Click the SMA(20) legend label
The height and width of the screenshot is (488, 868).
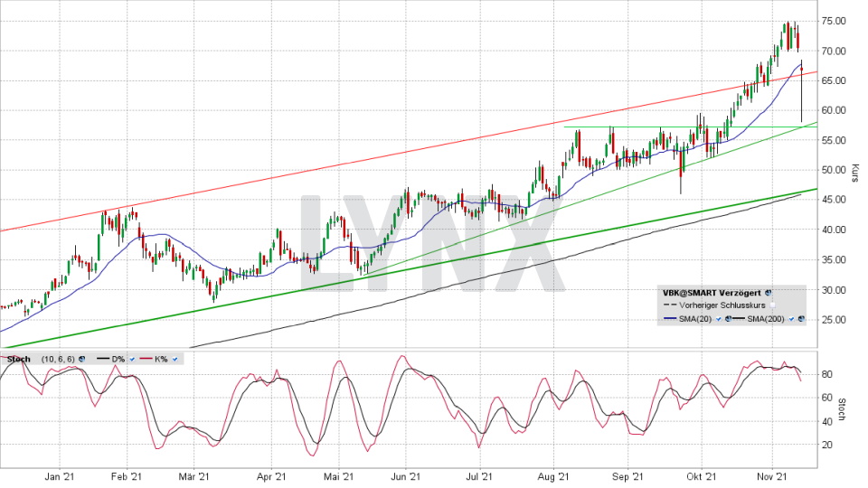(695, 319)
